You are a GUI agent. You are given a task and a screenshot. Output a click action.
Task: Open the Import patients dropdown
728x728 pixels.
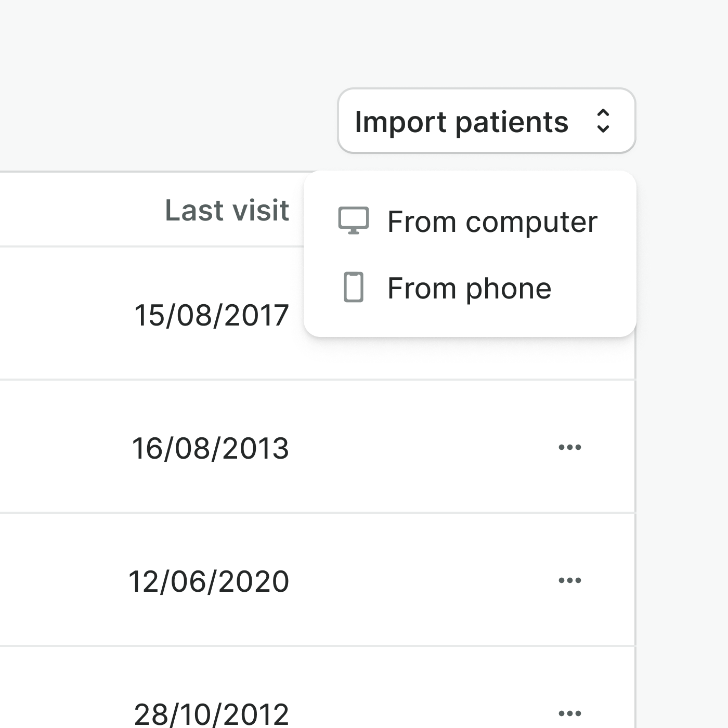[x=486, y=121]
